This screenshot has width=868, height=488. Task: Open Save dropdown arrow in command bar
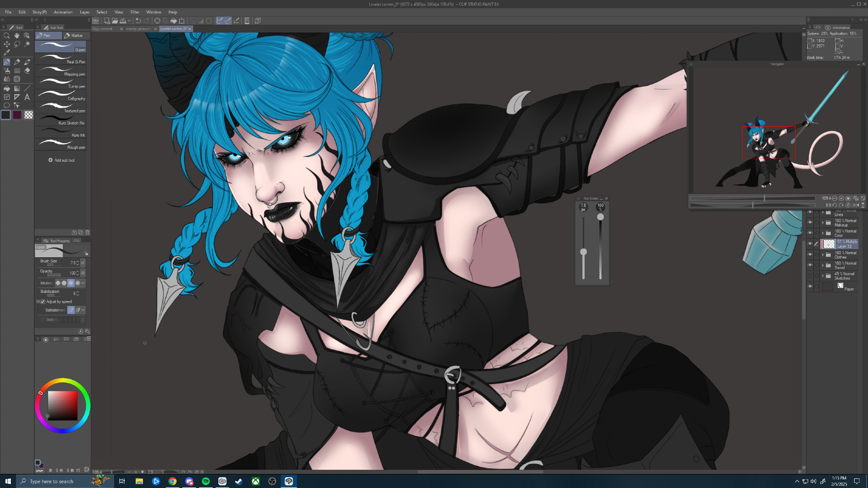pos(129,20)
